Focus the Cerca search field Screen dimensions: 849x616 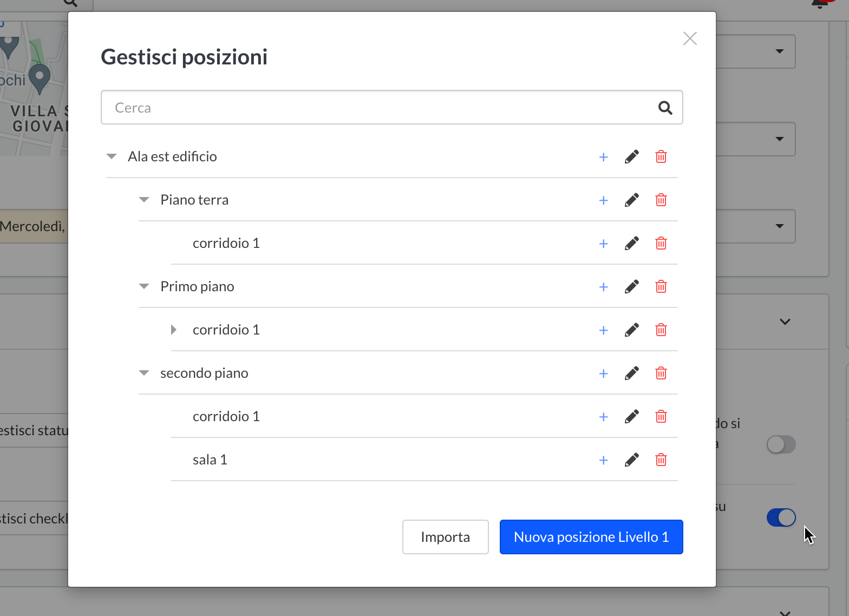pos(379,107)
